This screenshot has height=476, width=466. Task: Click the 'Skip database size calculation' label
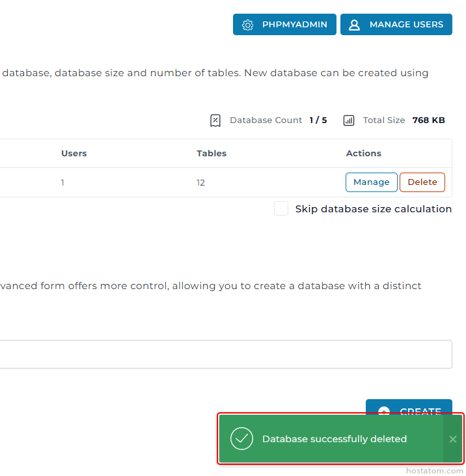(374, 209)
